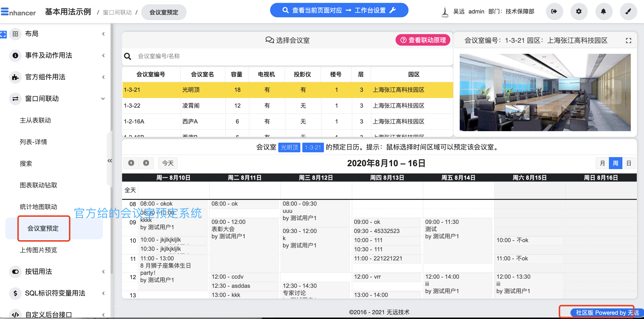The width and height of the screenshot is (644, 319).
Task: Open 主从表联动 sidebar menu item
Action: tap(35, 120)
